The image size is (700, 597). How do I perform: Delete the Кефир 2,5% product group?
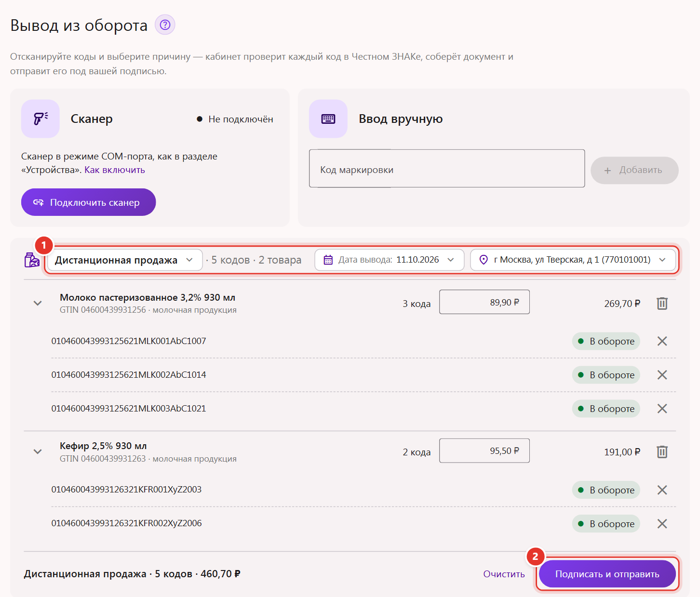662,452
